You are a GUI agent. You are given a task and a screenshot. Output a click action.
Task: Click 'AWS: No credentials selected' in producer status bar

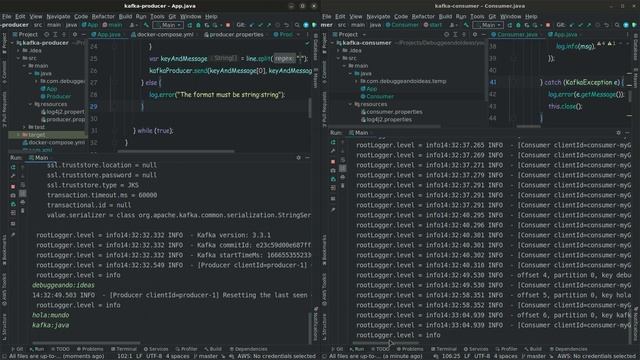click(276, 356)
